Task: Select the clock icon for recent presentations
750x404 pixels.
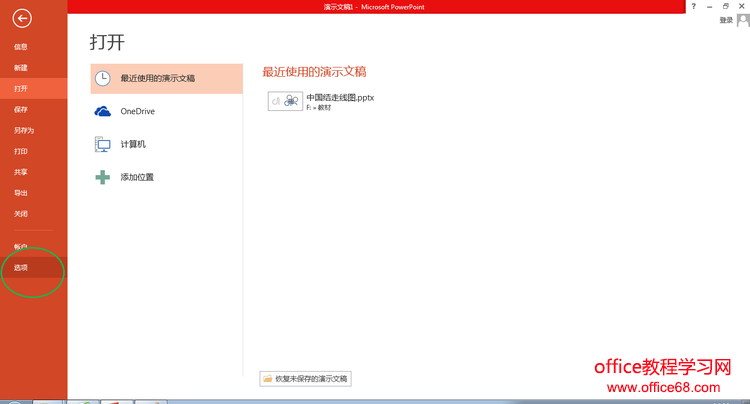Action: pos(102,78)
